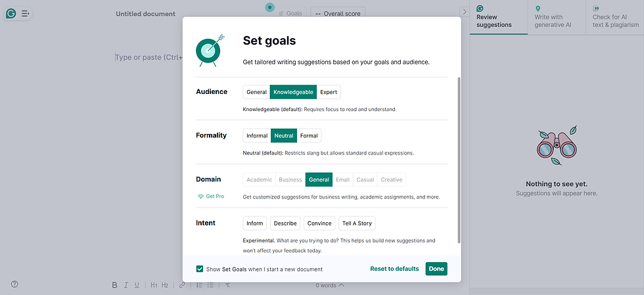Uncheck Show Set Goals for new documents
The width and height of the screenshot is (644, 295).
tap(200, 269)
